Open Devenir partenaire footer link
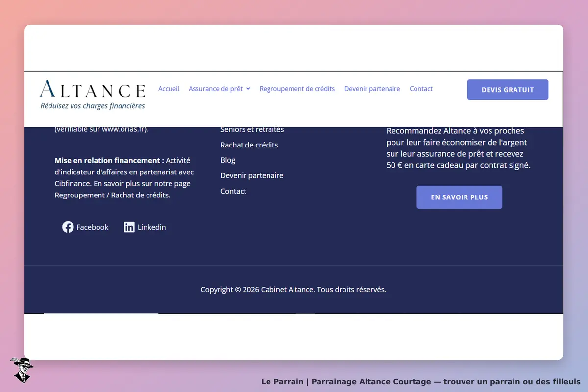 tap(252, 175)
